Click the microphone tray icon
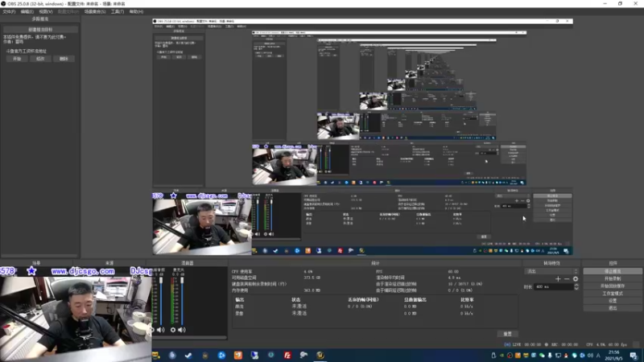The width and height of the screenshot is (644, 362). pyautogui.click(x=550, y=356)
